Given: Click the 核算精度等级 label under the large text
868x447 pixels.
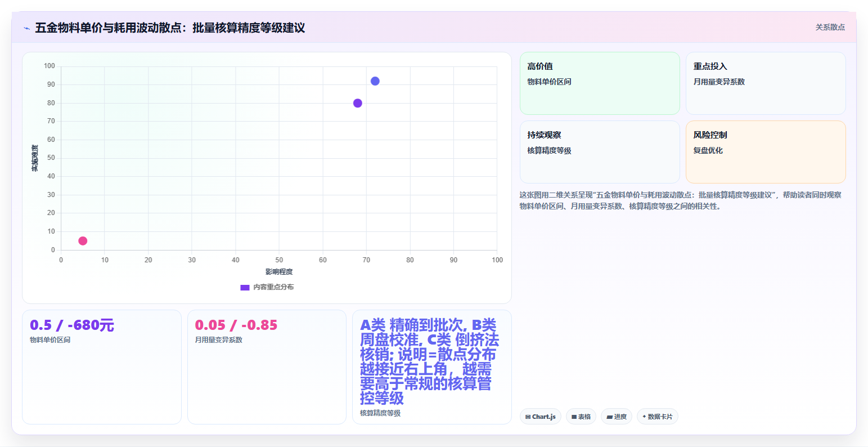Looking at the screenshot, I should pyautogui.click(x=380, y=413).
